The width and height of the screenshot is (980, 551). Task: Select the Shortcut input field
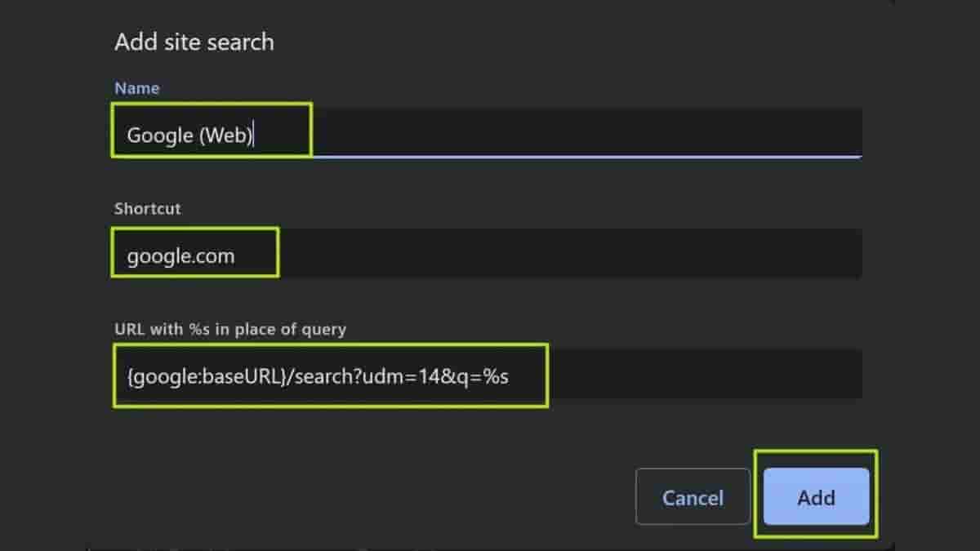[486, 255]
